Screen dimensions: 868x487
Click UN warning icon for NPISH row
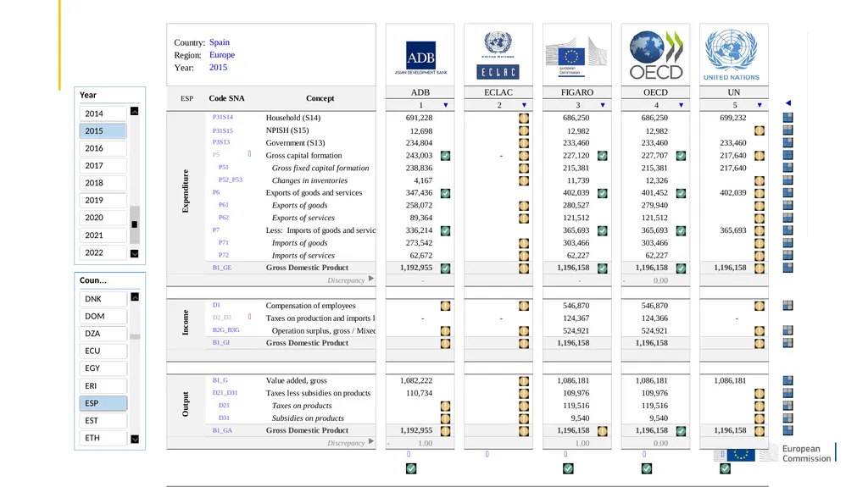[x=759, y=131]
